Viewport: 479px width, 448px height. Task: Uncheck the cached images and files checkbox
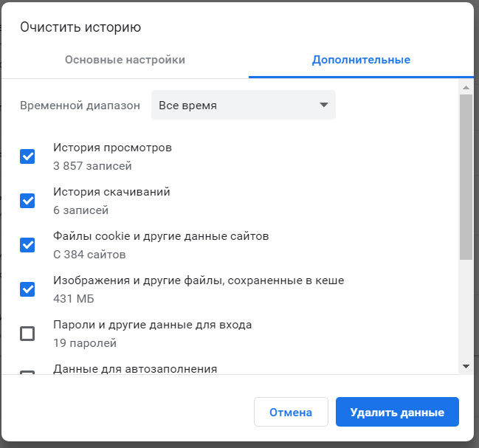pos(27,289)
